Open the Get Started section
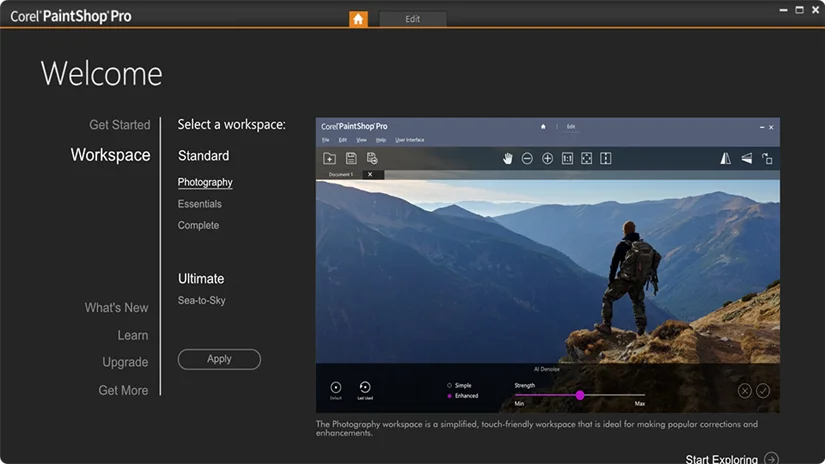Viewport: 825px width, 464px height. [119, 125]
